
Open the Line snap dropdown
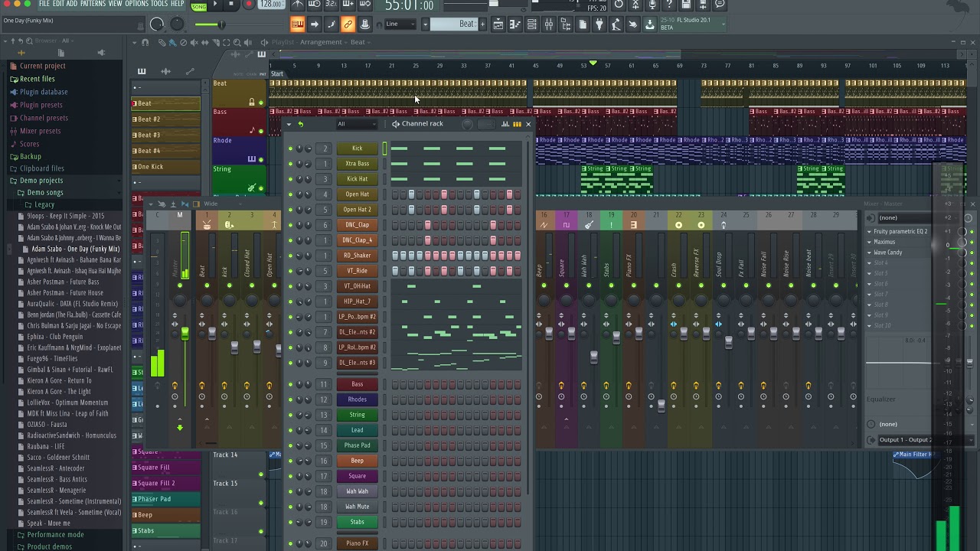401,24
